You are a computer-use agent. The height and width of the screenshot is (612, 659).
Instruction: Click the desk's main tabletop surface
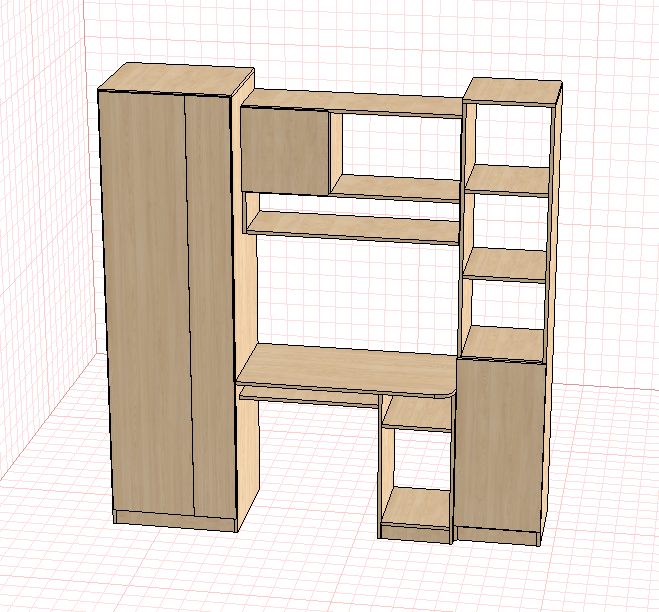[347, 370]
